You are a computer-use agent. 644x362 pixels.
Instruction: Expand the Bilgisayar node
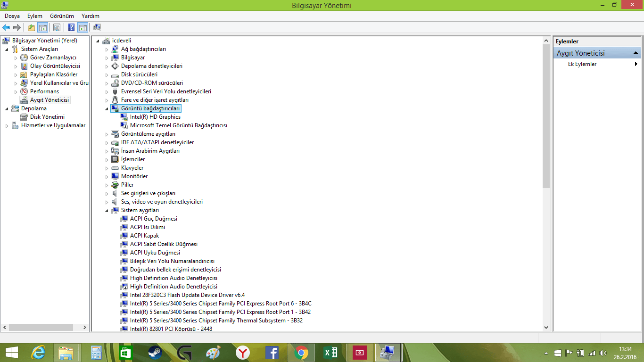[x=107, y=58]
